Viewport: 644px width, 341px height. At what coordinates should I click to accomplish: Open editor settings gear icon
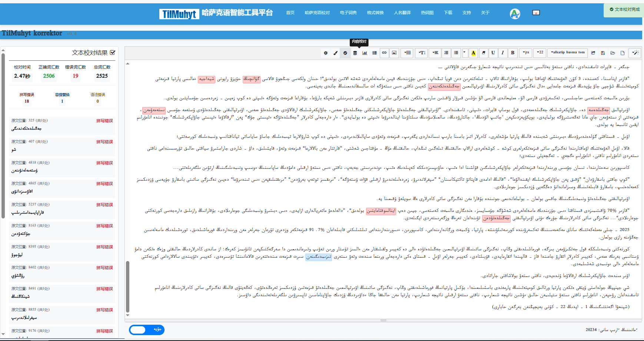(326, 53)
